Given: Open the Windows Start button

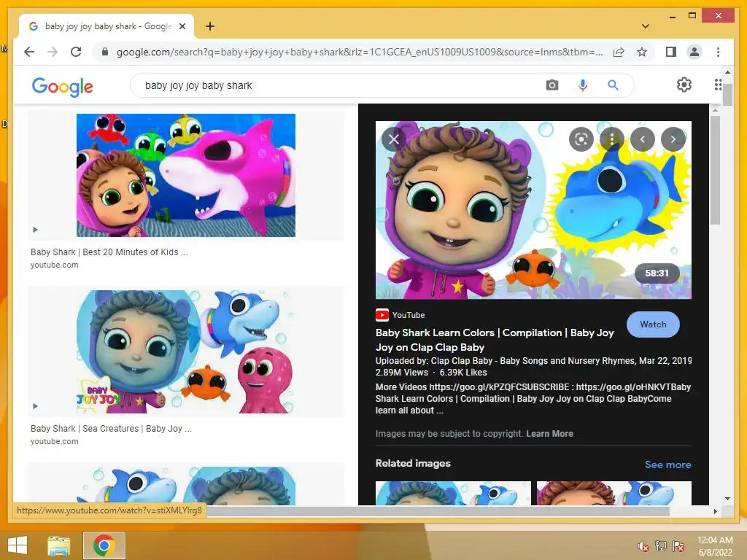Looking at the screenshot, I should (x=18, y=545).
